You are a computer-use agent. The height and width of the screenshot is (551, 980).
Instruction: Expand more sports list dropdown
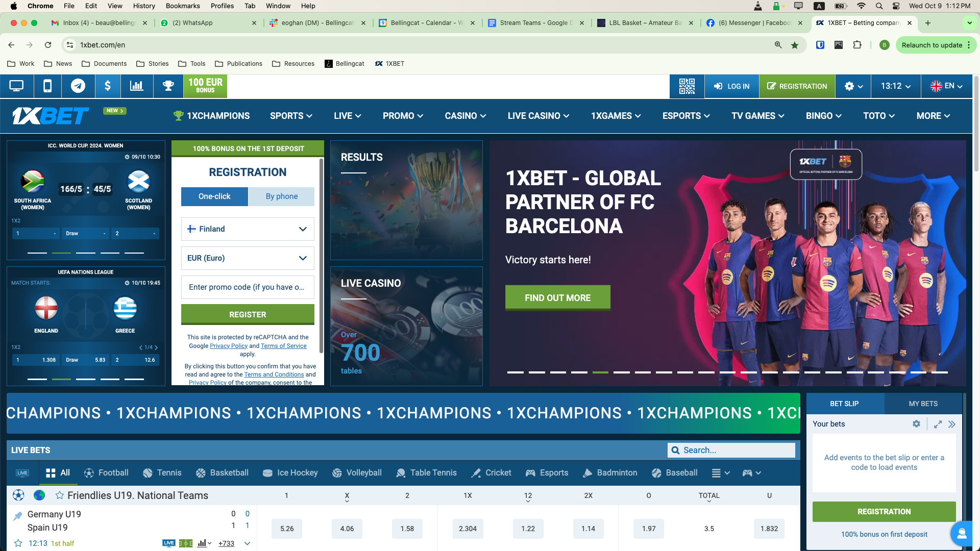[x=721, y=473]
